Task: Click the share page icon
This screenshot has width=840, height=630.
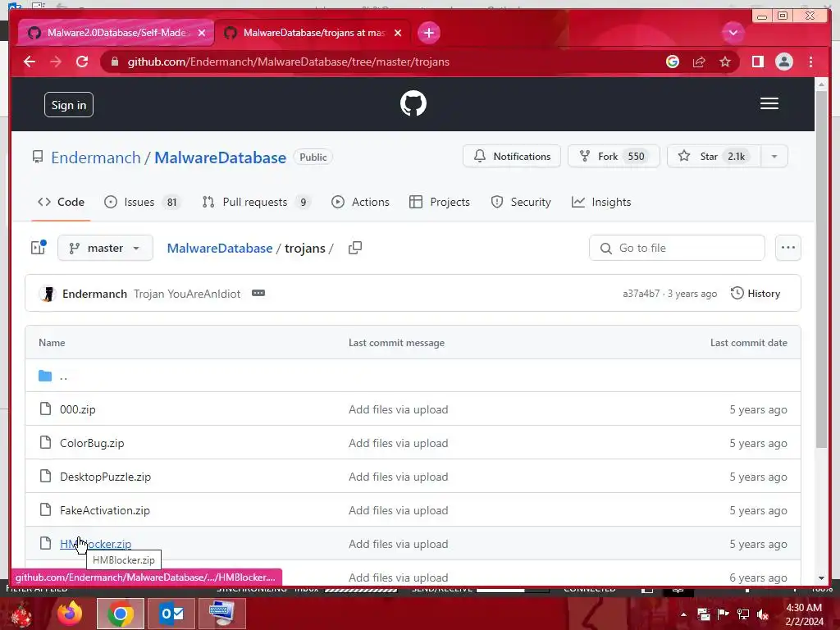Action: coord(699,62)
